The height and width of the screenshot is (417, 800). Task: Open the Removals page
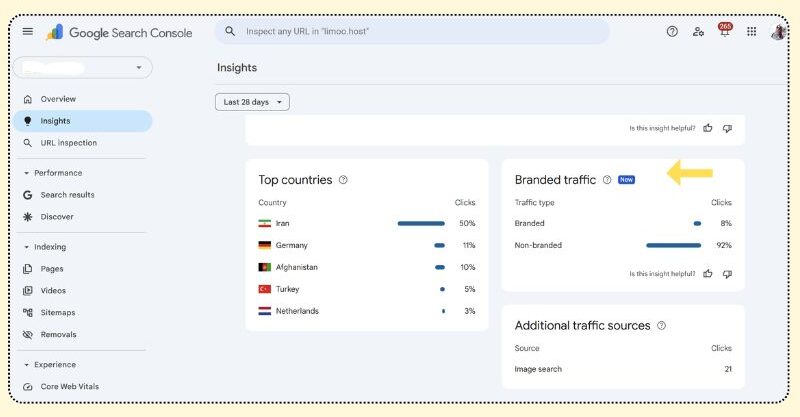[x=83, y=335]
